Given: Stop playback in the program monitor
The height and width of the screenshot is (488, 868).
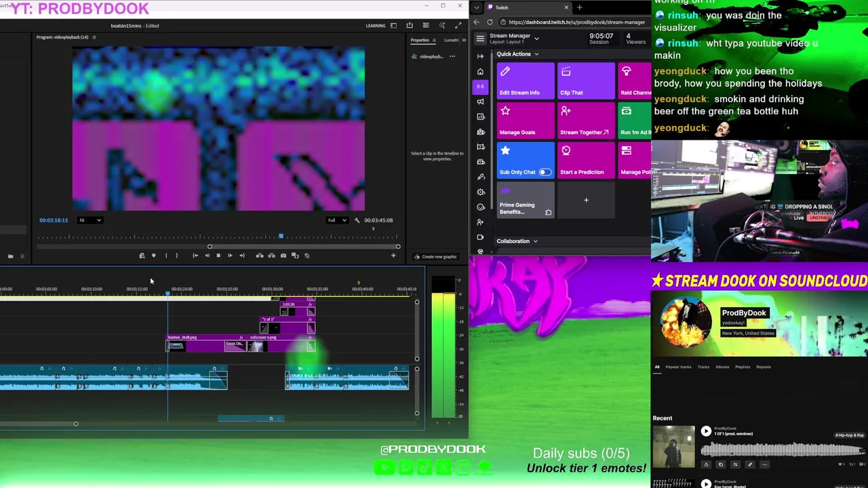Looking at the screenshot, I should pos(218,256).
